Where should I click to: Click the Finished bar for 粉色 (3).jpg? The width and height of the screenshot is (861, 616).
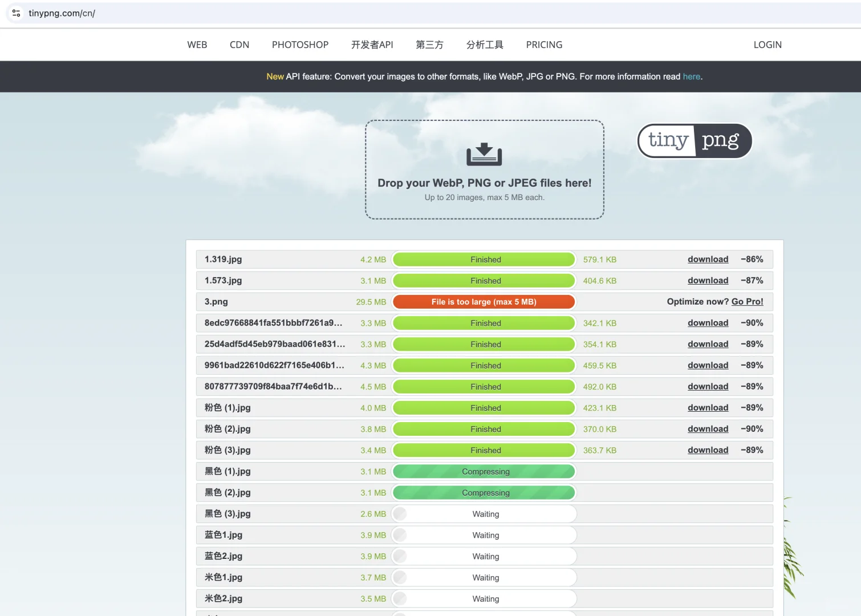(x=484, y=451)
